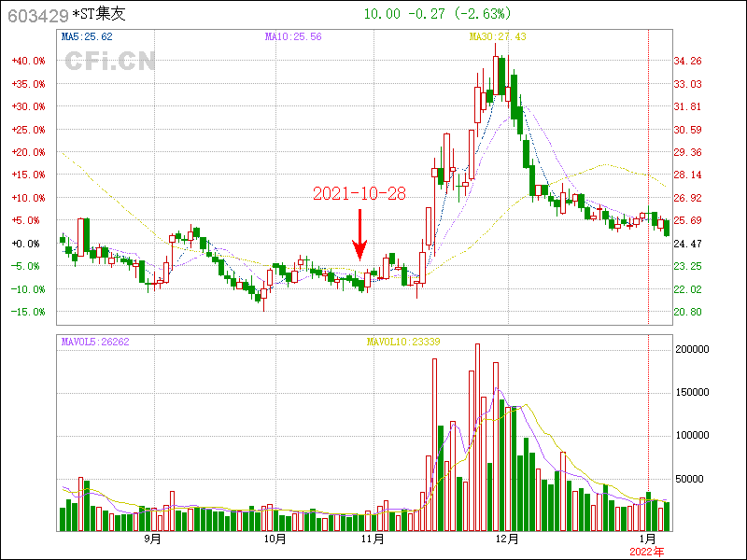Click the MA10:25.56 indicator label
This screenshot has height=560, width=747.
point(293,36)
